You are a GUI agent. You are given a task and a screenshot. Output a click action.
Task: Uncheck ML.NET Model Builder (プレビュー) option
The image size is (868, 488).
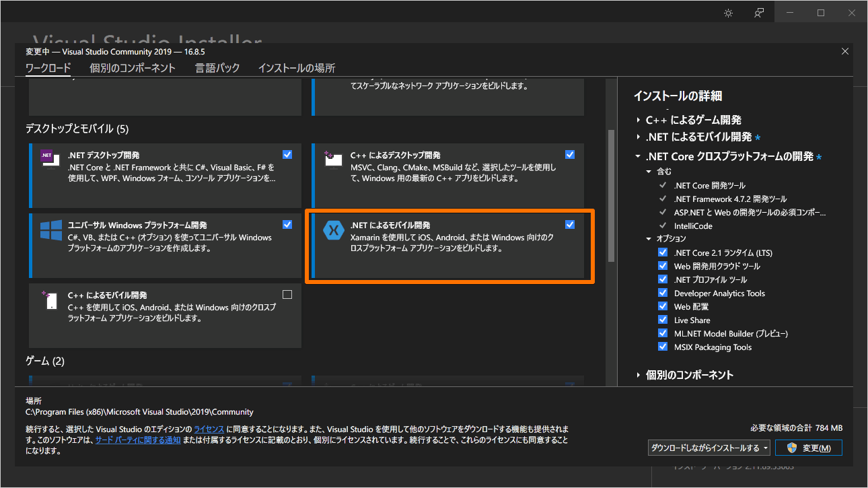coord(663,333)
